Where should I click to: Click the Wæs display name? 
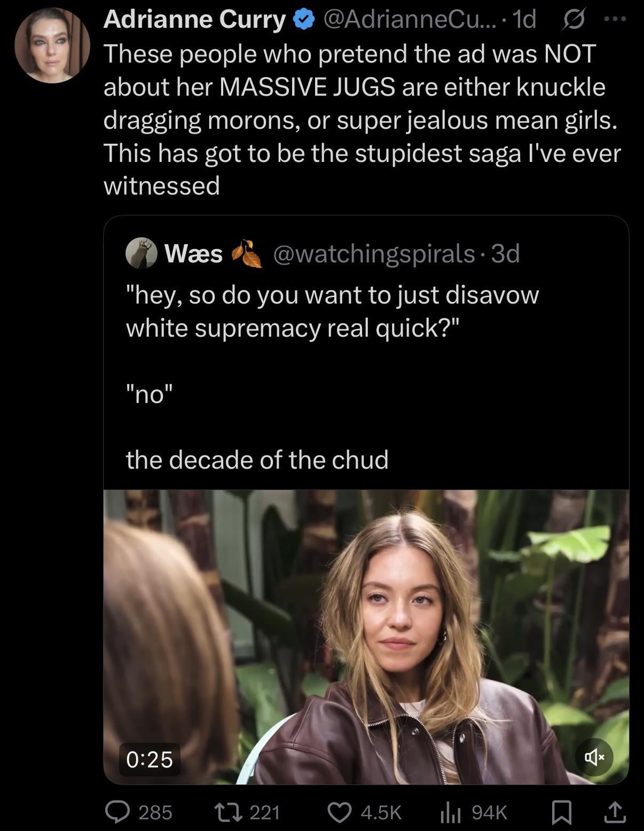pyautogui.click(x=193, y=253)
